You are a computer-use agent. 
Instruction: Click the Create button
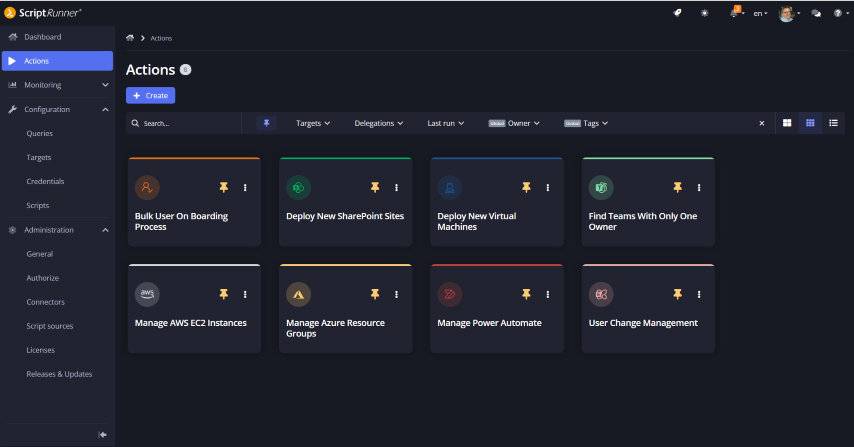click(x=150, y=95)
